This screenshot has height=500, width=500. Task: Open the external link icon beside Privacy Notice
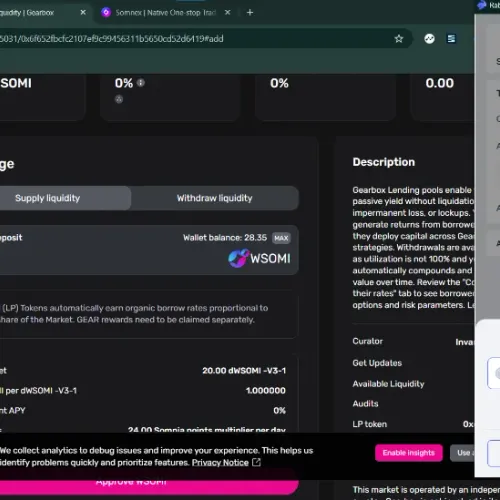point(256,462)
